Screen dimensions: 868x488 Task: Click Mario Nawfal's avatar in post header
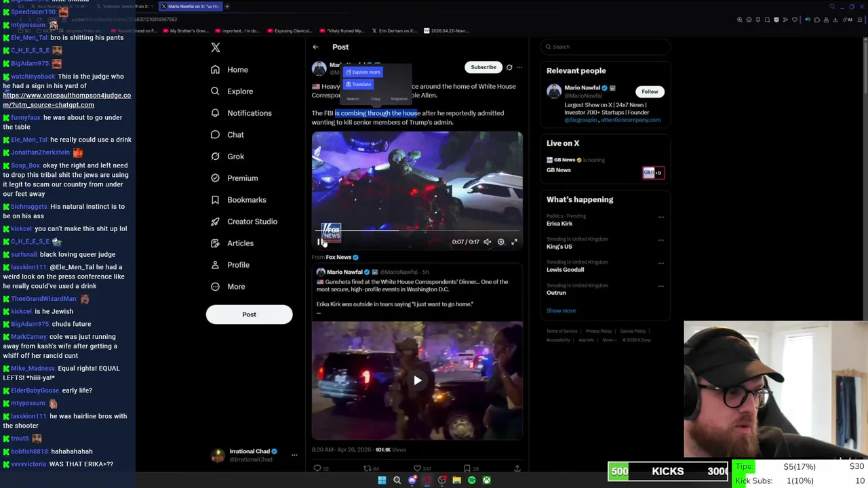pyautogui.click(x=319, y=68)
